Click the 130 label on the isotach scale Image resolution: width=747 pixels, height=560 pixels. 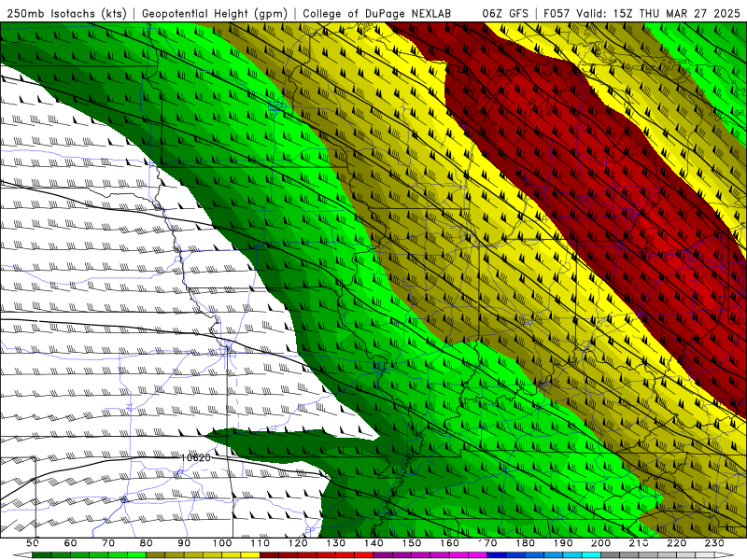click(x=335, y=543)
